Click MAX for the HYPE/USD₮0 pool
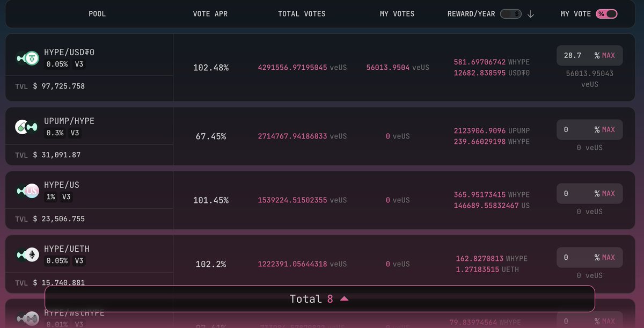The image size is (644, 328). [609, 55]
